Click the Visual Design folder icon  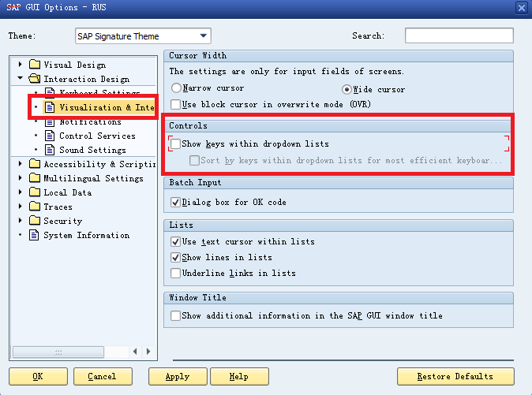point(35,65)
